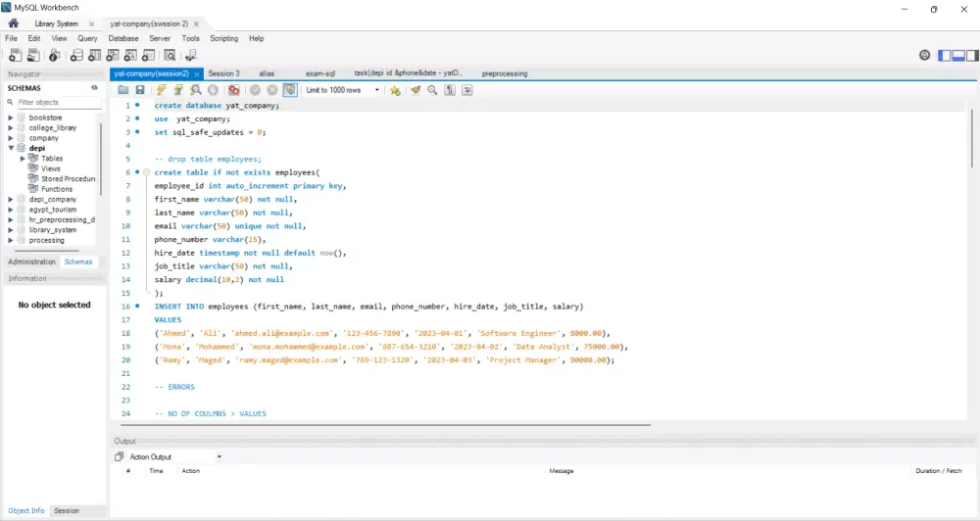Screen dimensions: 980x521
Task: Execute the script with lightning bolt icon
Action: pyautogui.click(x=162, y=90)
